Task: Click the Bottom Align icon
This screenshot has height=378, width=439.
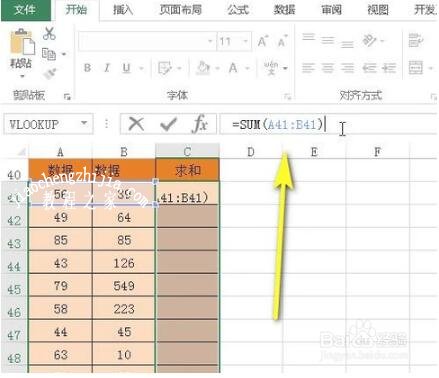Action: 347,44
